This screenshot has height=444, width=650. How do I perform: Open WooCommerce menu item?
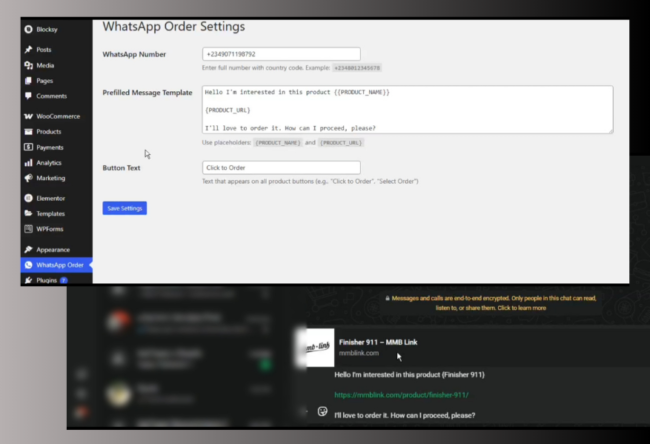click(x=56, y=116)
